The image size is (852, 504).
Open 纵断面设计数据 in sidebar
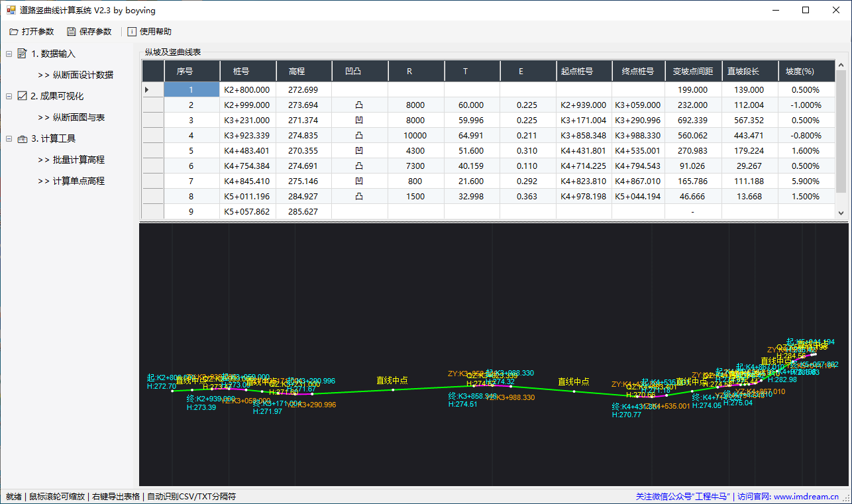tap(83, 75)
